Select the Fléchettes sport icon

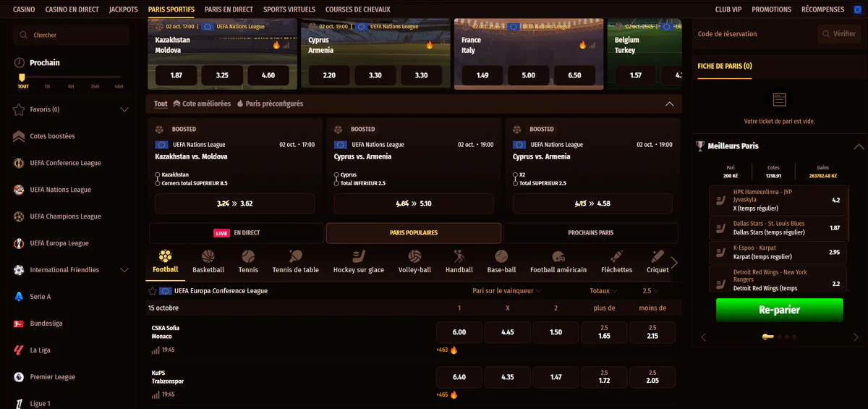coord(616,256)
